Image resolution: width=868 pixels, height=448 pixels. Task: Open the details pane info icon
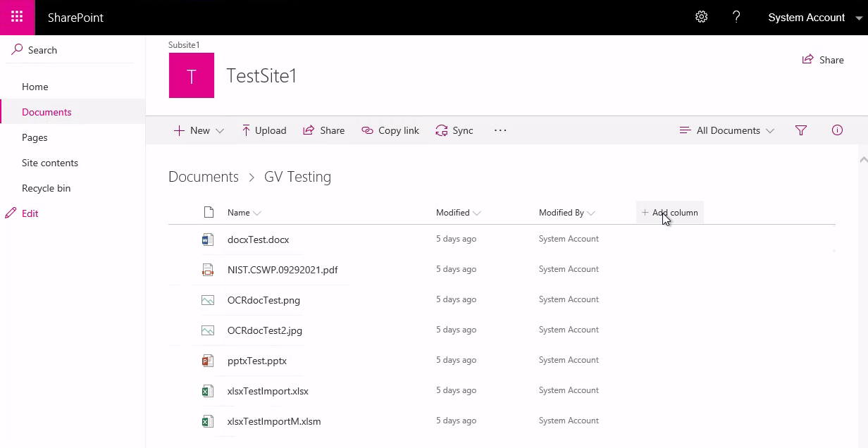[x=837, y=130]
